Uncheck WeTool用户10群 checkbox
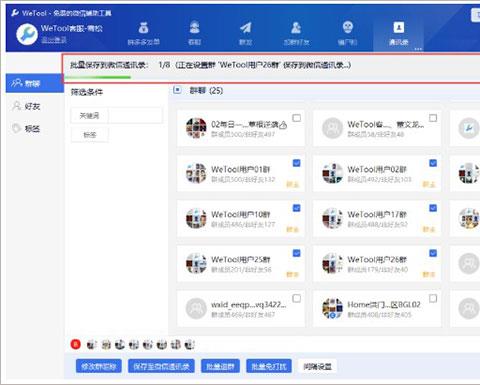The width and height of the screenshot is (480, 385). pyautogui.click(x=296, y=208)
